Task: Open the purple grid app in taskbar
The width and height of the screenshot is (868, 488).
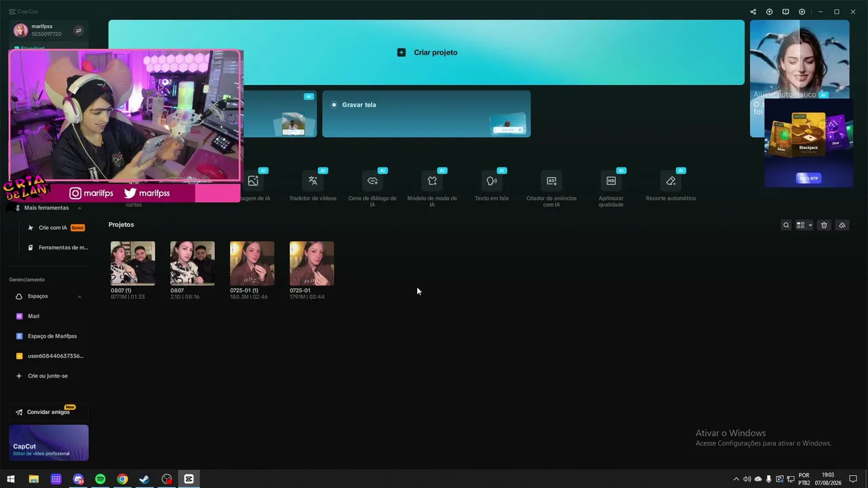Action: click(56, 479)
